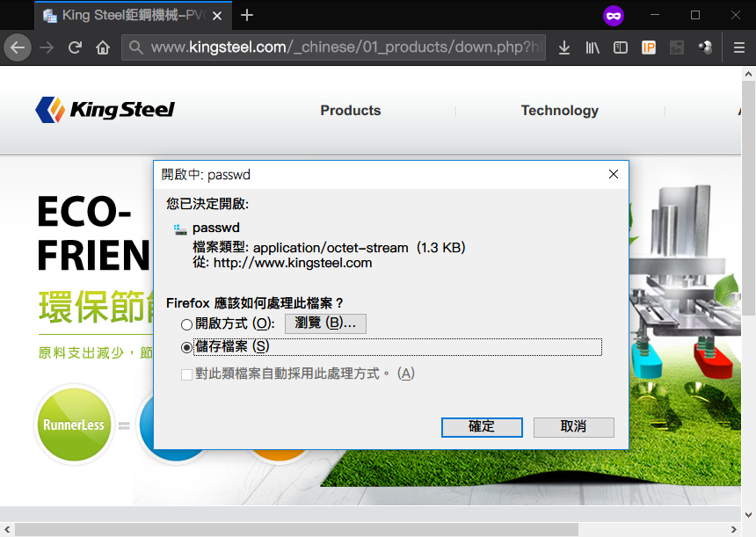
Task: Click the spheres extension icon in toolbar
Action: [x=705, y=47]
